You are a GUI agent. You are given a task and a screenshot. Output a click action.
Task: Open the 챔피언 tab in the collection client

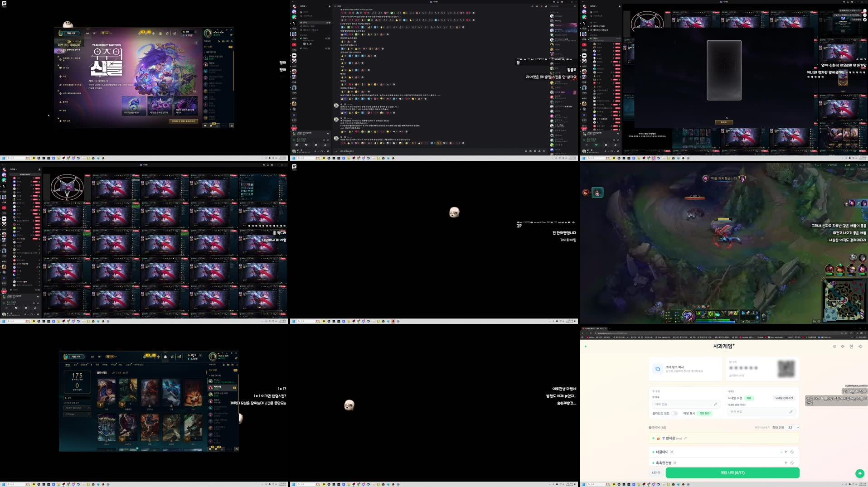pos(68,364)
